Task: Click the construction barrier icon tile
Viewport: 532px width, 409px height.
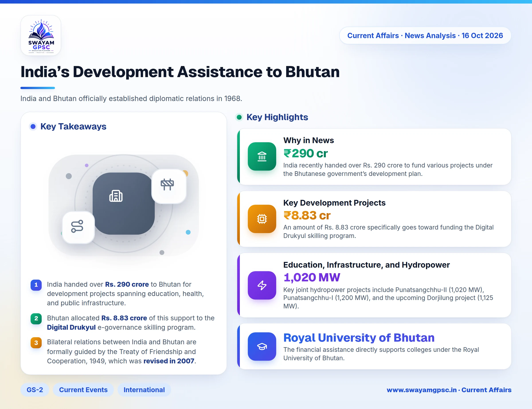Action: (x=169, y=186)
